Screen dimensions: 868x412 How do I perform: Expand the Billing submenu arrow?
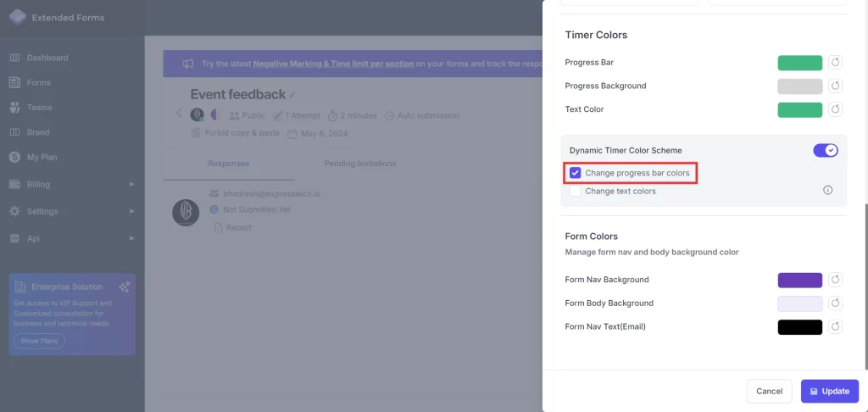131,184
